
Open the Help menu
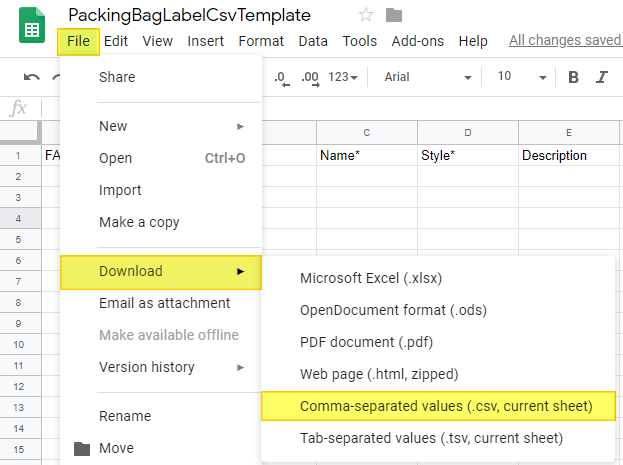(x=473, y=41)
